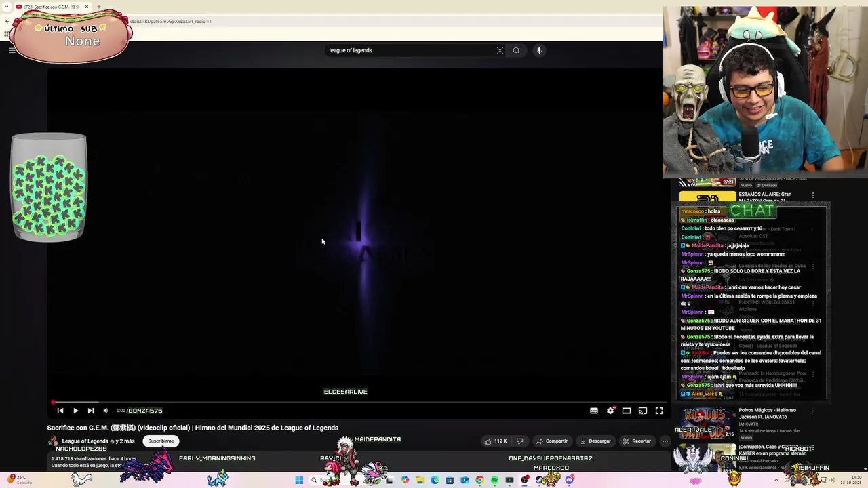
Task: Open Google Chrome from taskbar
Action: tap(479, 480)
